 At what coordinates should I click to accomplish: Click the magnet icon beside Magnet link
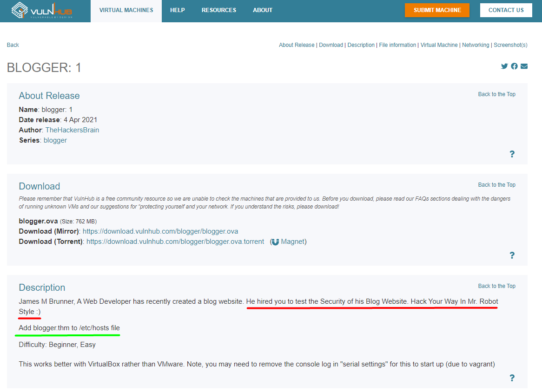click(275, 242)
